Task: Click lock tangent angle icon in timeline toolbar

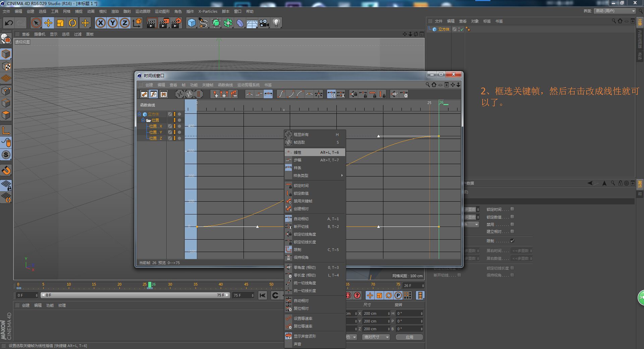Action: [x=354, y=94]
